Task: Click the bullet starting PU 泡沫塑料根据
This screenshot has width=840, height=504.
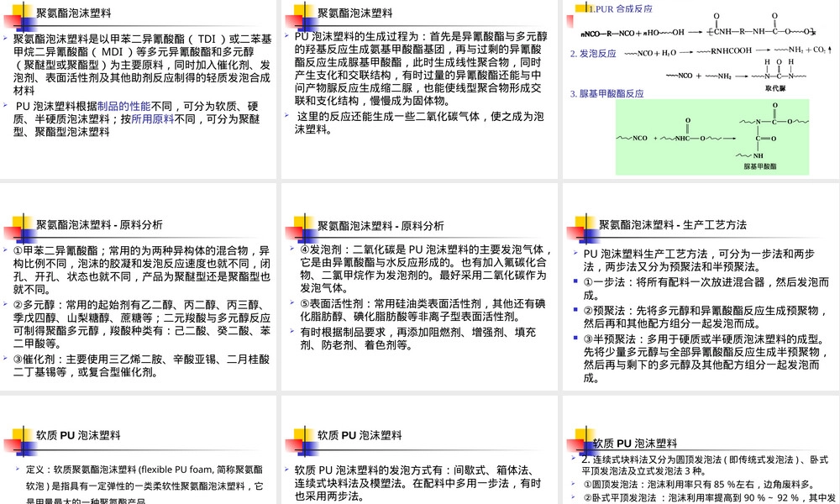Action: pos(137,119)
